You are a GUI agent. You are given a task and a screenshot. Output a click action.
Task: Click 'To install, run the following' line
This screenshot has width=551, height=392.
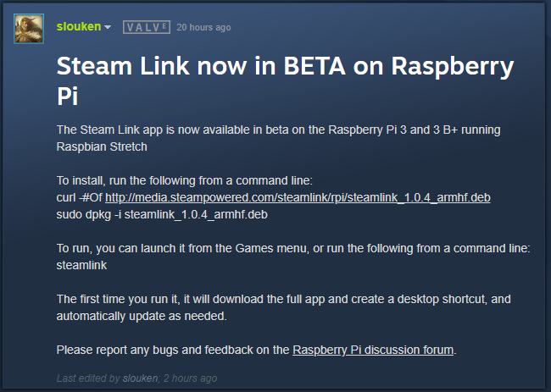pyautogui.click(x=185, y=180)
